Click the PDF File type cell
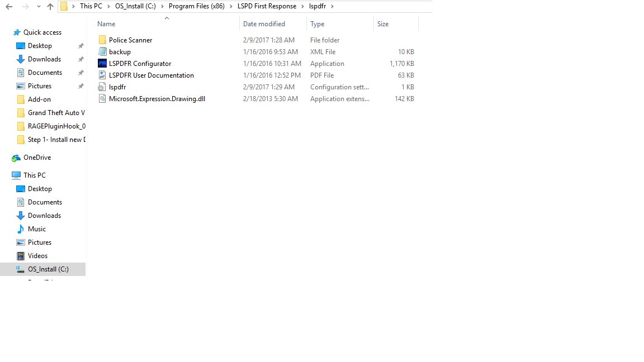 tap(321, 75)
